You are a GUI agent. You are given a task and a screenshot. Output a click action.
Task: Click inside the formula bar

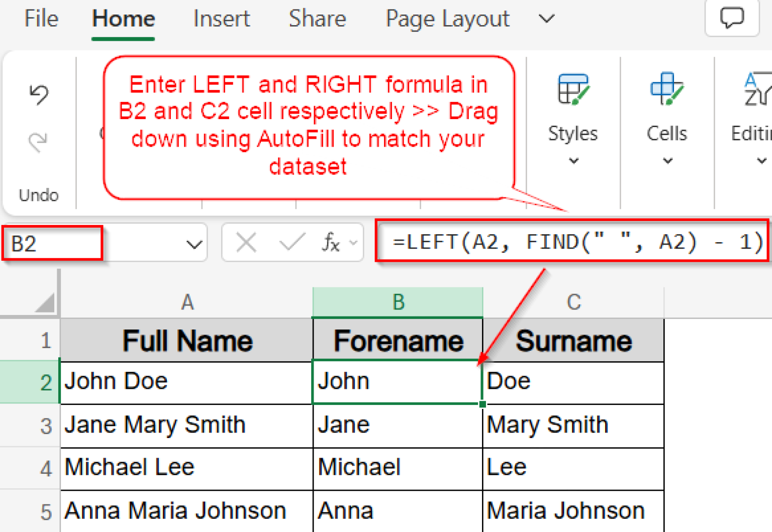click(x=573, y=242)
